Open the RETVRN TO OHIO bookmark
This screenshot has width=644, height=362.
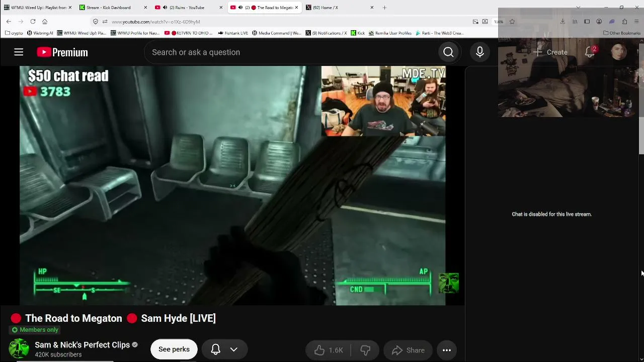tap(189, 33)
